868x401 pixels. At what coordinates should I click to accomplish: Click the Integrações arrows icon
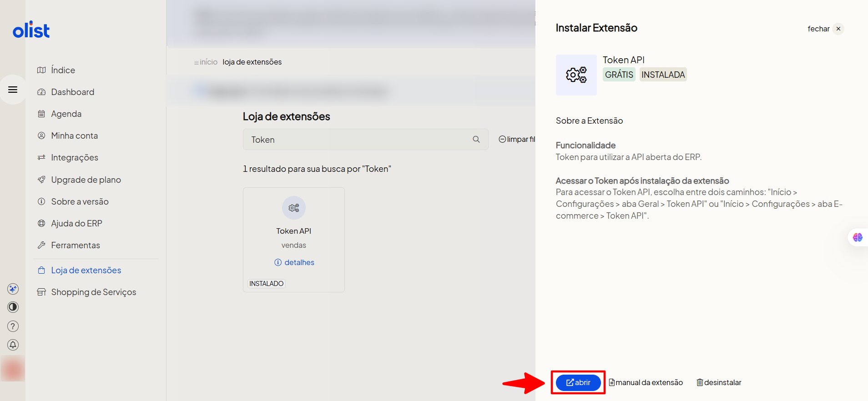click(41, 157)
